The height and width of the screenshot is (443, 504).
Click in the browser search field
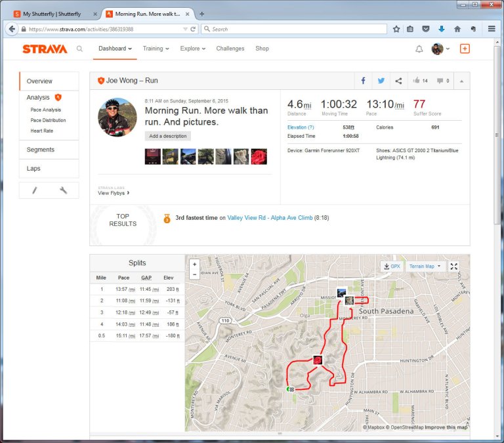(294, 29)
